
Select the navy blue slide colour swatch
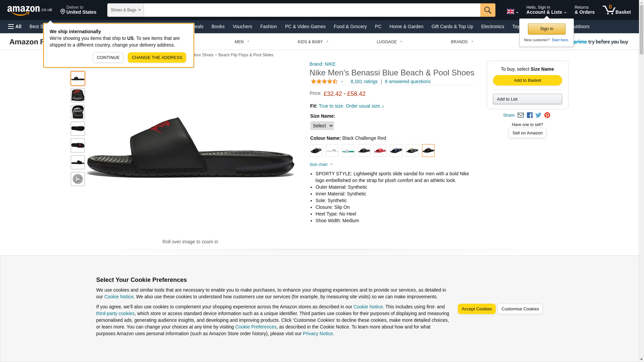pos(396,150)
